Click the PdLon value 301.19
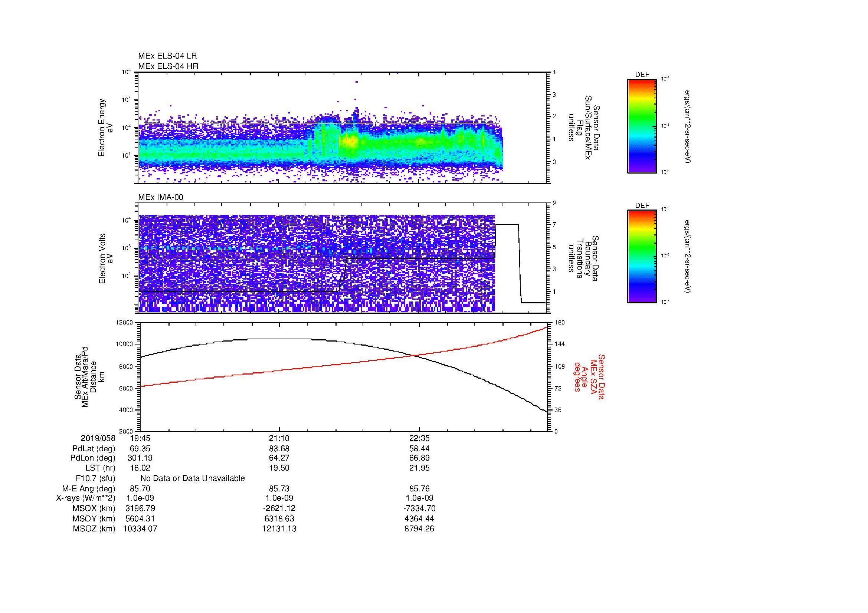Image resolution: width=868 pixels, height=613 pixels. [140, 458]
